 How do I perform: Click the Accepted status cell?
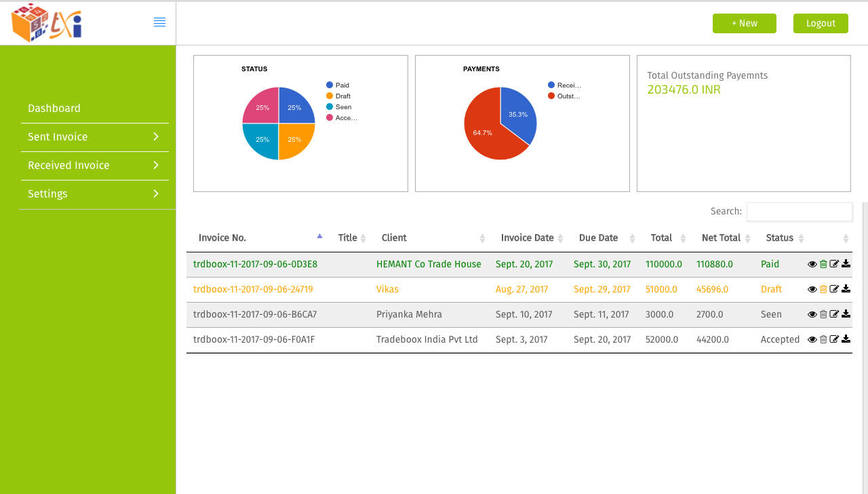coord(781,339)
